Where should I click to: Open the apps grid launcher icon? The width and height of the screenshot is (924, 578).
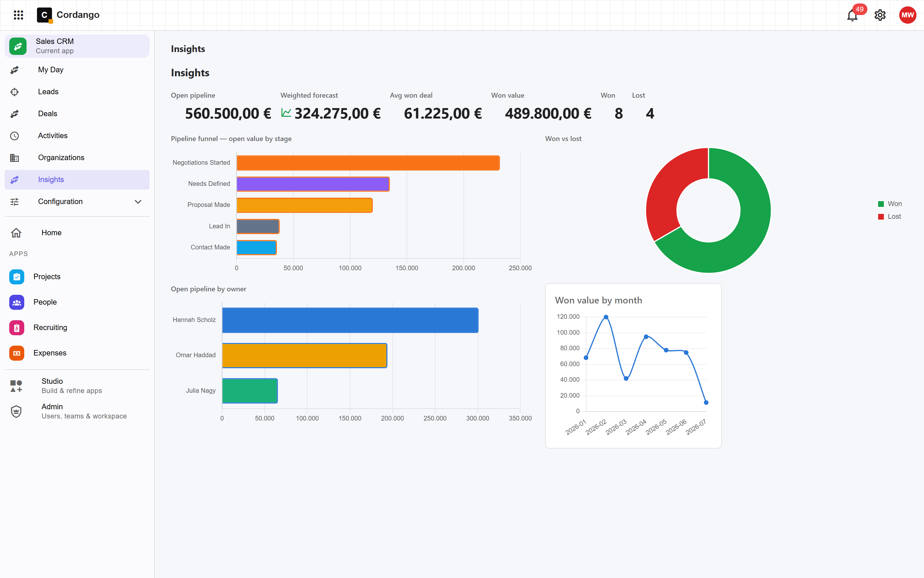(x=18, y=15)
